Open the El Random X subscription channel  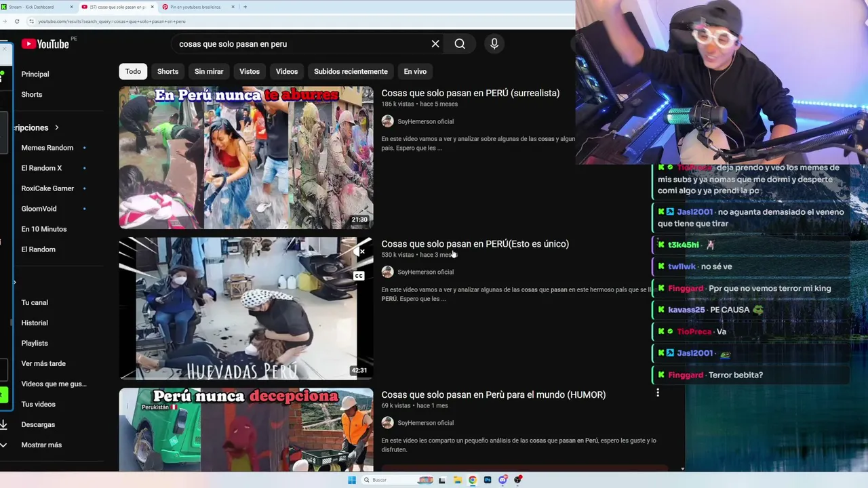click(41, 168)
